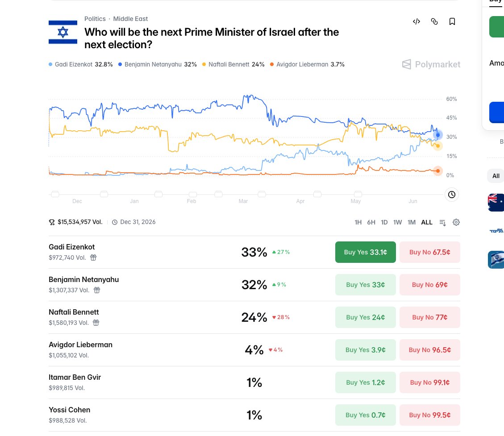
Task: Click the sort order icon beside ALL
Action: pyautogui.click(x=442, y=223)
